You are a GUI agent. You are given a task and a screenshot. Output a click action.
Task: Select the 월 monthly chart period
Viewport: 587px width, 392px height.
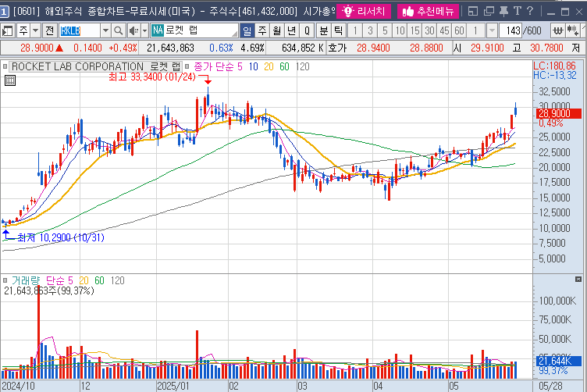coord(276,30)
